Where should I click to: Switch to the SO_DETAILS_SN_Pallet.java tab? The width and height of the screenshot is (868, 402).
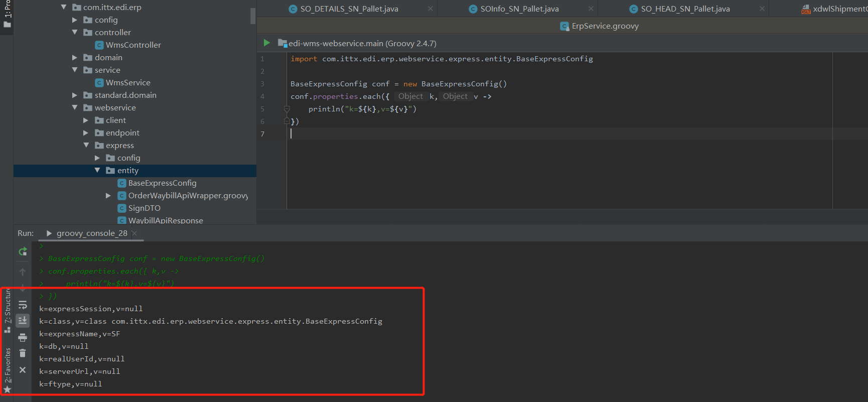coord(349,9)
